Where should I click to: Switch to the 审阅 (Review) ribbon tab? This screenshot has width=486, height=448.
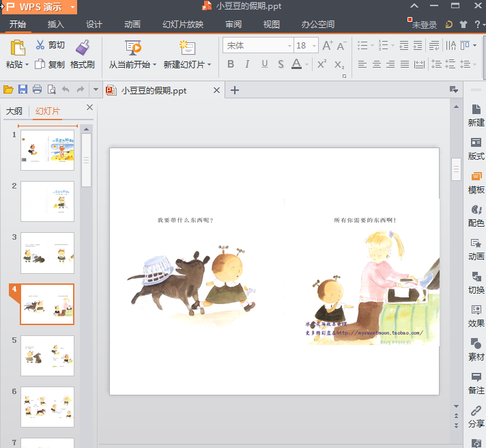click(233, 24)
